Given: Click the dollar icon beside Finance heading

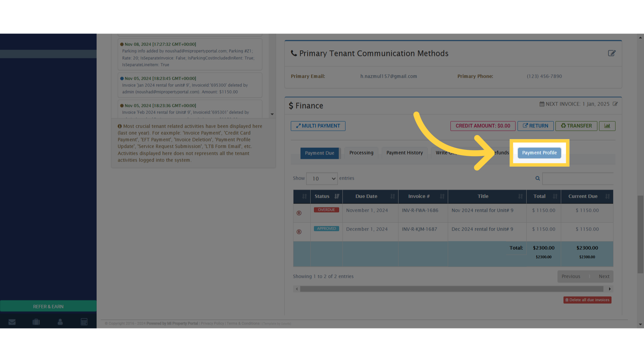Looking at the screenshot, I should 291,106.
